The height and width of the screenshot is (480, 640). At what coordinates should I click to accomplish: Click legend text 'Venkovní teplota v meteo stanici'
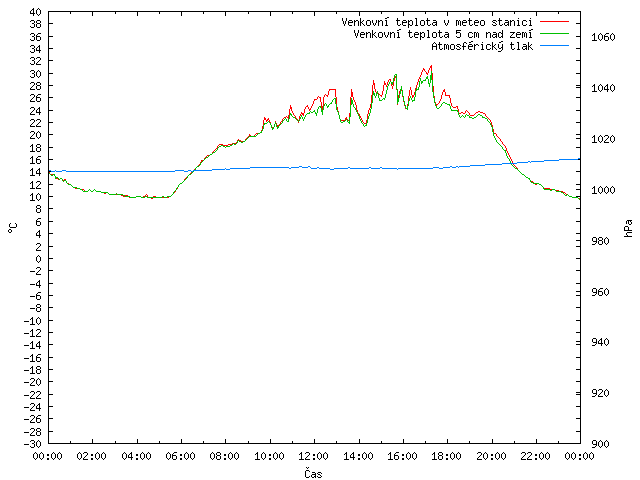point(437,22)
